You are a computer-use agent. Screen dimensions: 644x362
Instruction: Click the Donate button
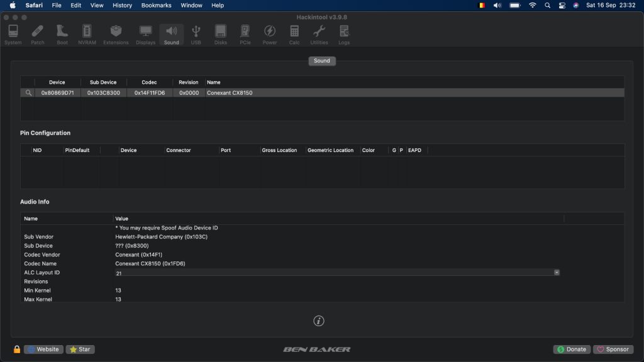pyautogui.click(x=572, y=349)
